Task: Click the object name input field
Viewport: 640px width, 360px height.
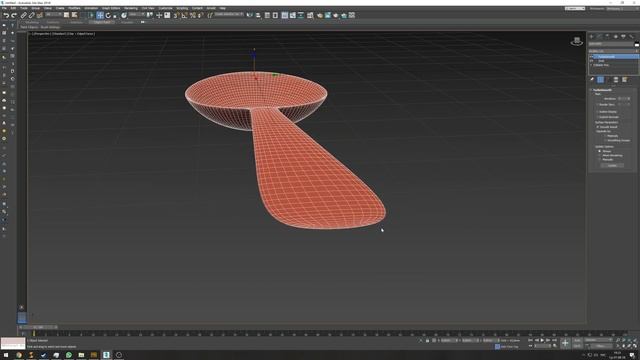Action: click(611, 44)
